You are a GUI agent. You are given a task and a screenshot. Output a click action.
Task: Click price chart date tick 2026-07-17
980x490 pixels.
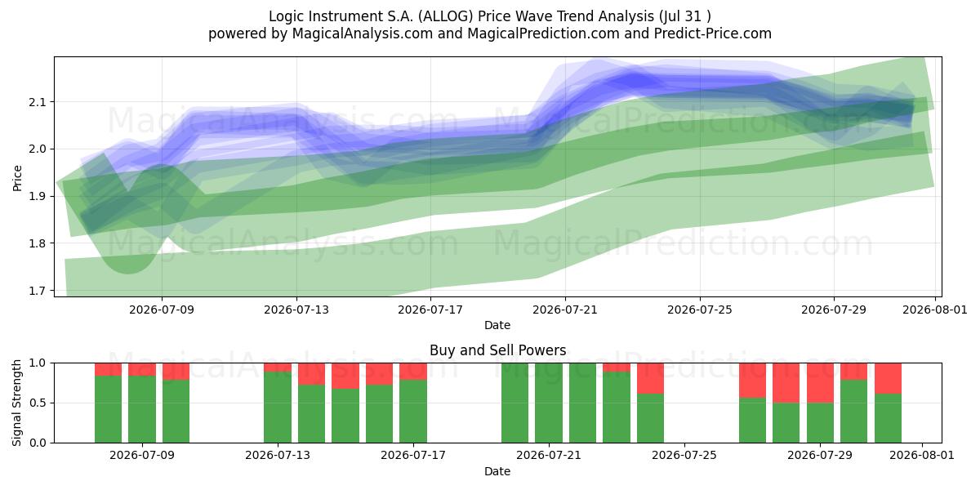430,310
